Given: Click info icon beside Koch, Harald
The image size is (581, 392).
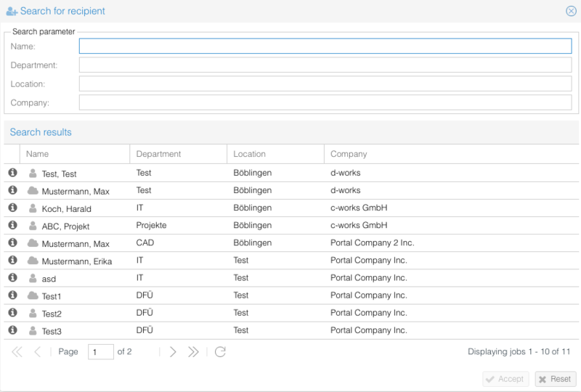Looking at the screenshot, I should [12, 208].
